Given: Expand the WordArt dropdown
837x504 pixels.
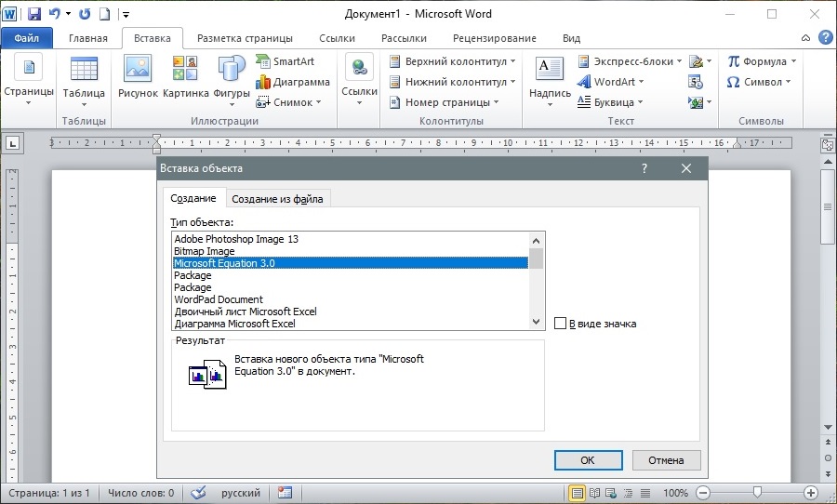Looking at the screenshot, I should click(641, 82).
